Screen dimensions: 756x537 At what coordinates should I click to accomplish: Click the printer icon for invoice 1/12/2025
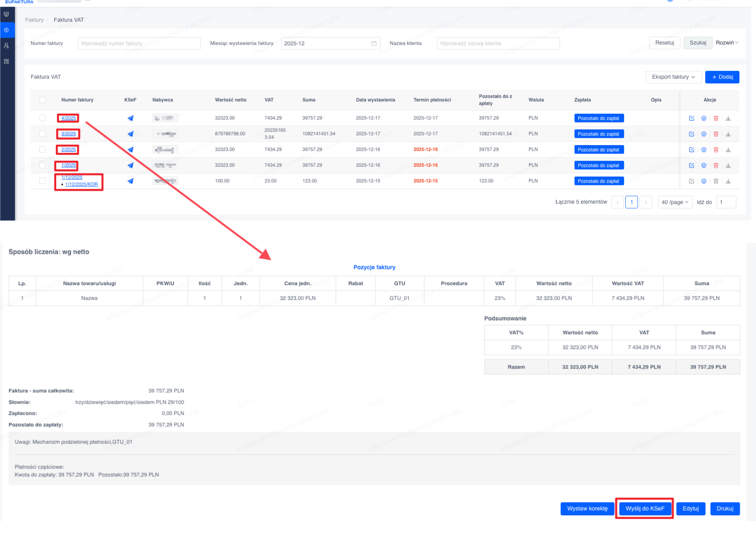click(x=704, y=181)
